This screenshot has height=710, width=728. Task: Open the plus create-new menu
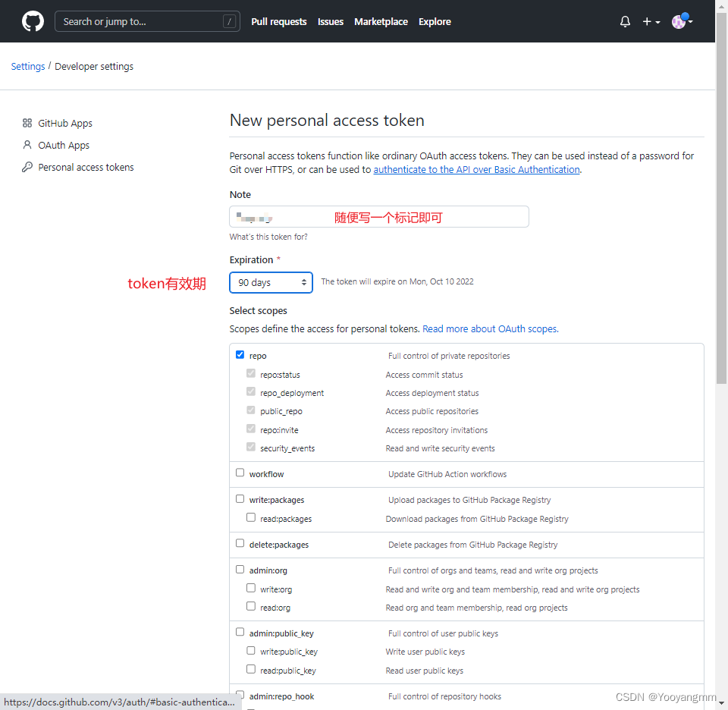coord(651,21)
